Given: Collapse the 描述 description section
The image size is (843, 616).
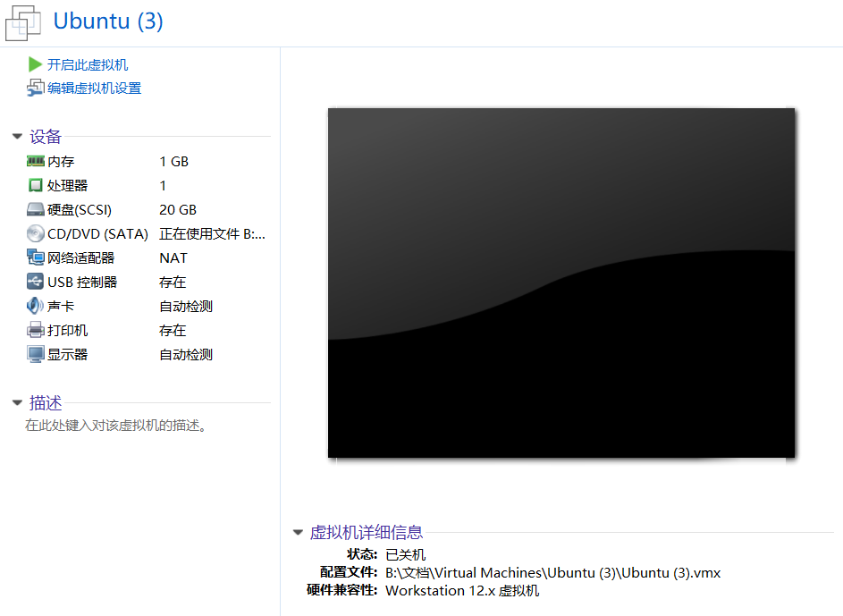Looking at the screenshot, I should pos(17,402).
